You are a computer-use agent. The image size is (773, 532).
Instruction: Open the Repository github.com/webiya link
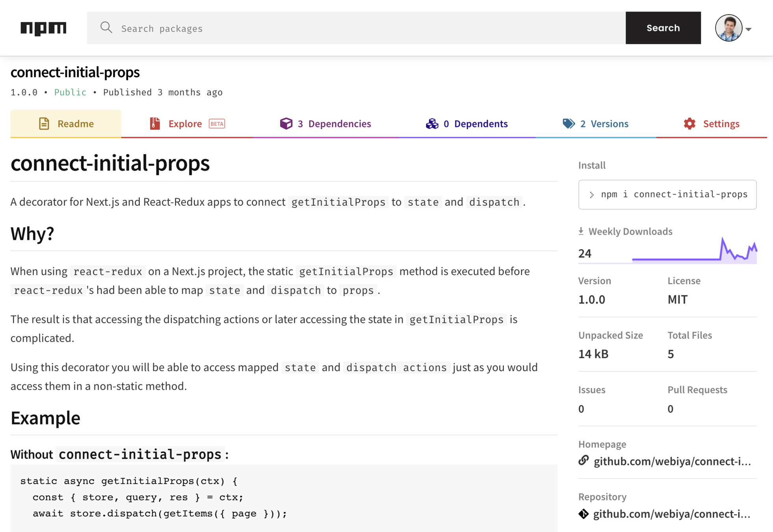click(x=672, y=514)
